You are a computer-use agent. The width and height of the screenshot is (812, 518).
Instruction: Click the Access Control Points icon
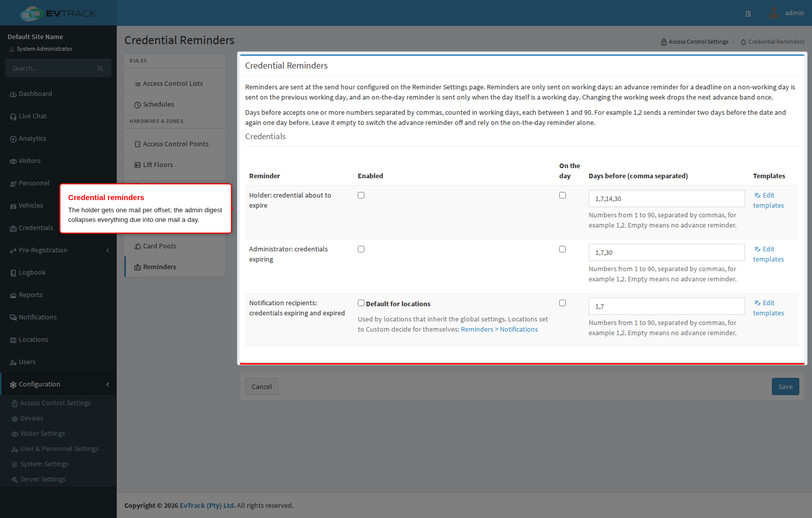click(x=138, y=145)
